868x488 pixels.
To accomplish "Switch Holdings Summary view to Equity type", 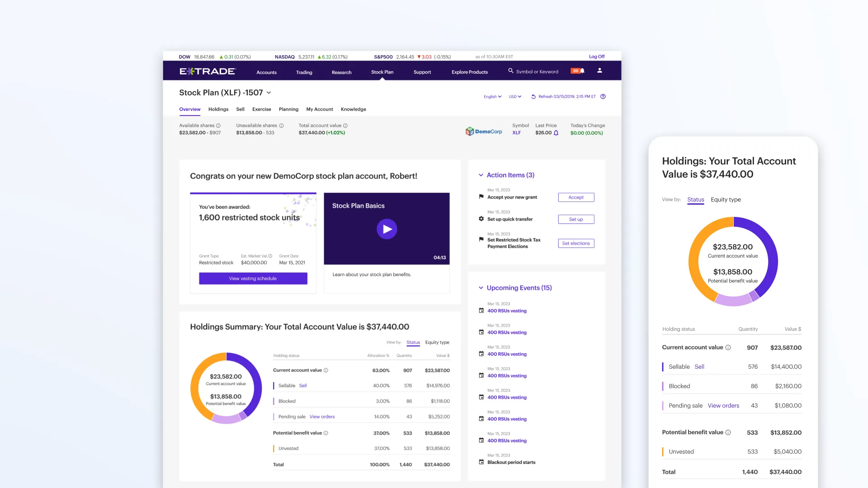I will (437, 342).
